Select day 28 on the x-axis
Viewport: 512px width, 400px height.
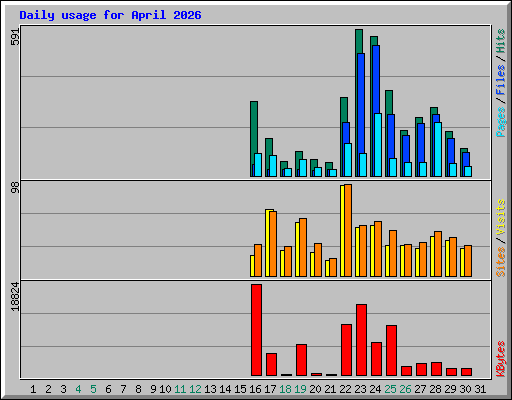(x=436, y=389)
